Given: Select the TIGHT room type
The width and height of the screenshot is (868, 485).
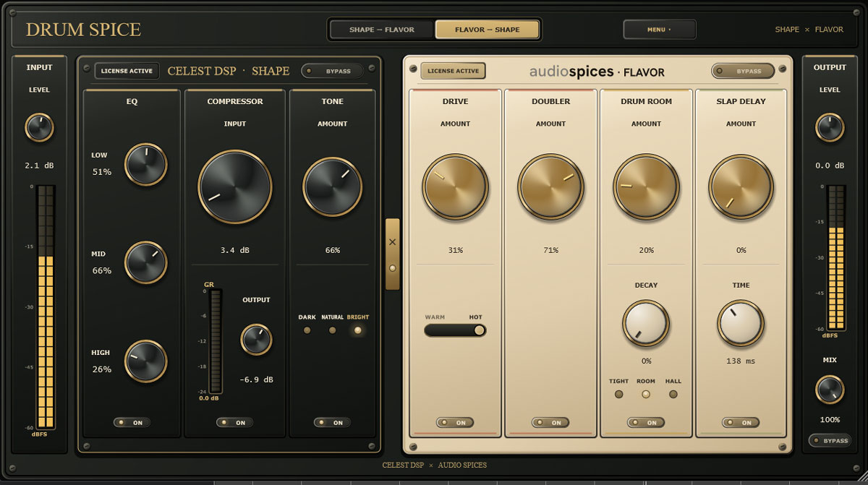Looking at the screenshot, I should click(618, 394).
